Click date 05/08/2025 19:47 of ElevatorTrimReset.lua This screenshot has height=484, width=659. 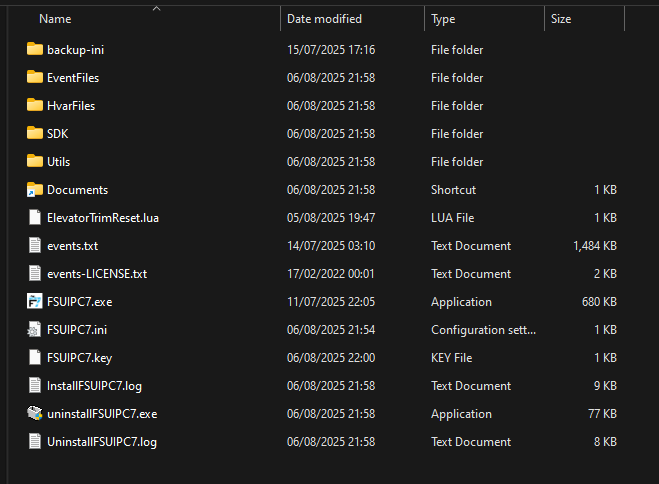coord(331,218)
